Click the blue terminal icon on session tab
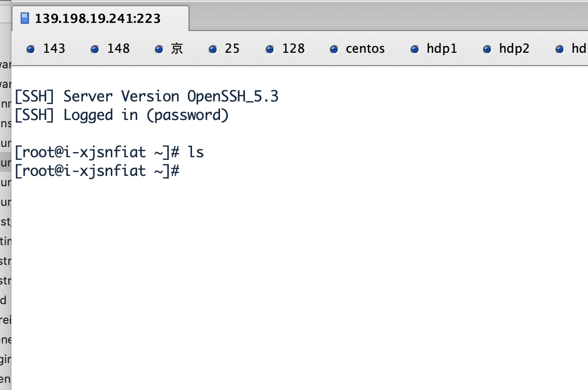This screenshot has width=588, height=390. click(25, 18)
